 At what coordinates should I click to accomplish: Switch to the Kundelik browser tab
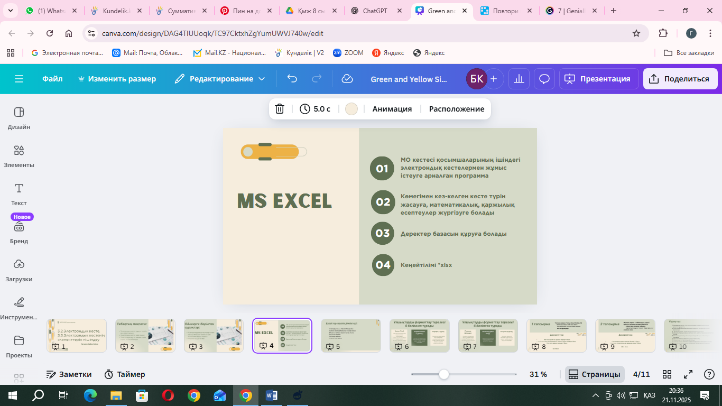(x=116, y=11)
